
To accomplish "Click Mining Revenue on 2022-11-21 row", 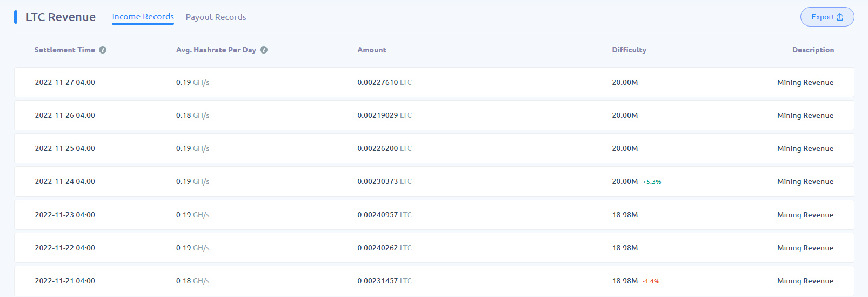I will (805, 281).
